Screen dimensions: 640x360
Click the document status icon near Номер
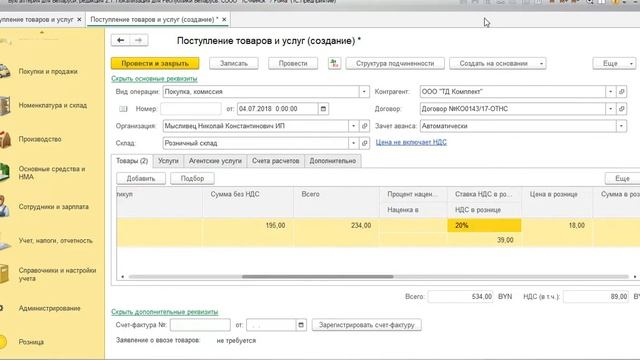[x=123, y=109]
